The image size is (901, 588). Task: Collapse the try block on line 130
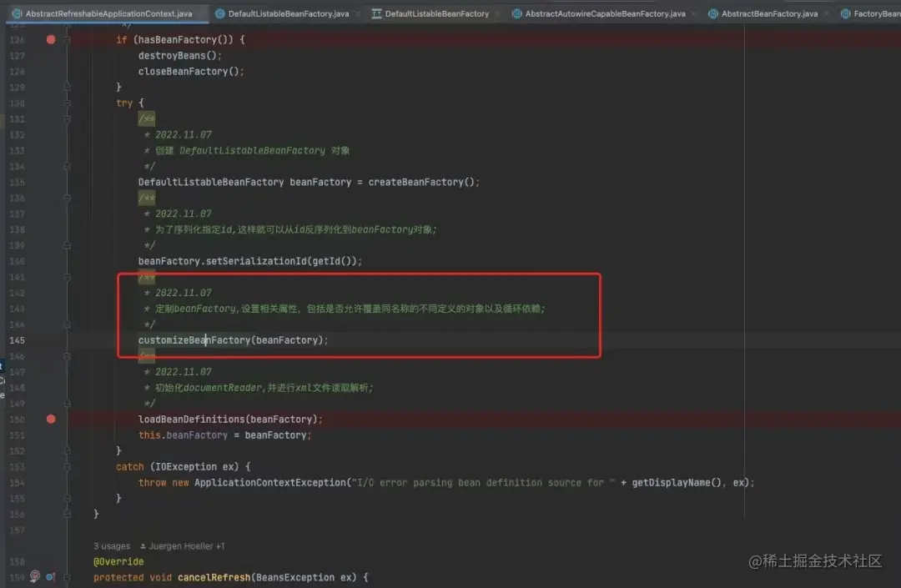pos(68,103)
